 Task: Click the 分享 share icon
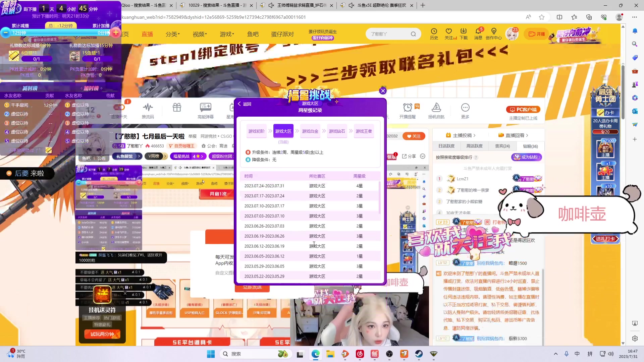409,156
